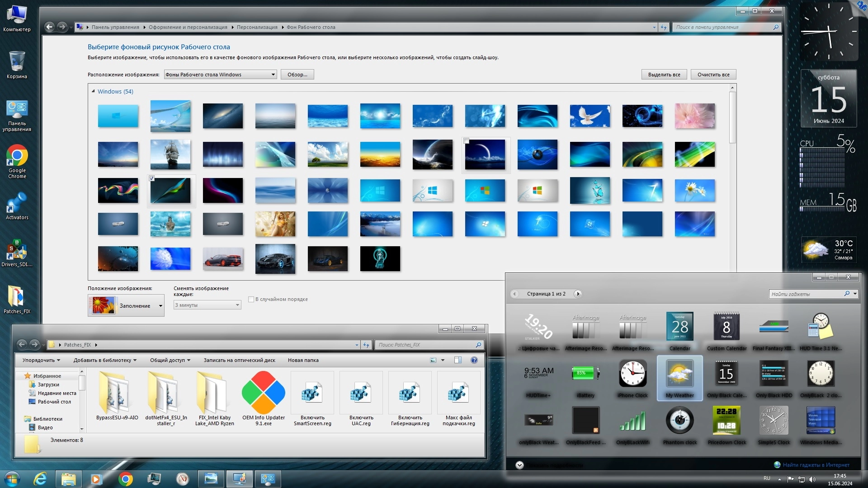The width and height of the screenshot is (868, 488).
Task: Open the Activators desktop shortcut
Action: tap(17, 203)
